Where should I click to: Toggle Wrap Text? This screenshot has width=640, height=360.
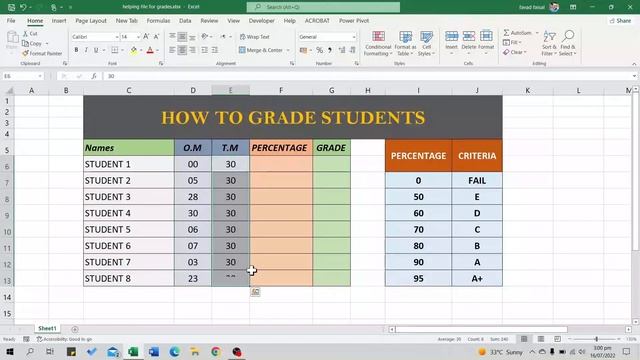(255, 37)
